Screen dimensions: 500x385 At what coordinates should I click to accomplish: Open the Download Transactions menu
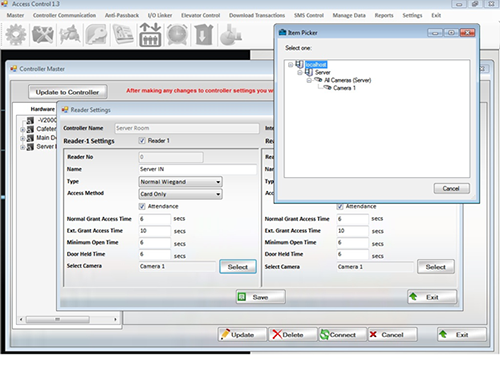[257, 15]
